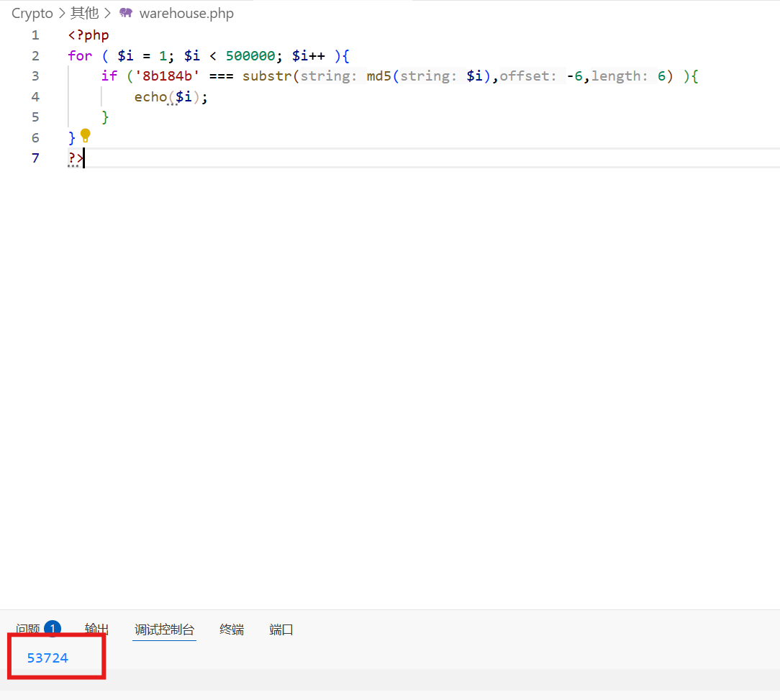The height and width of the screenshot is (700, 780).
Task: Click line number 2 in the gutter
Action: pyautogui.click(x=35, y=55)
